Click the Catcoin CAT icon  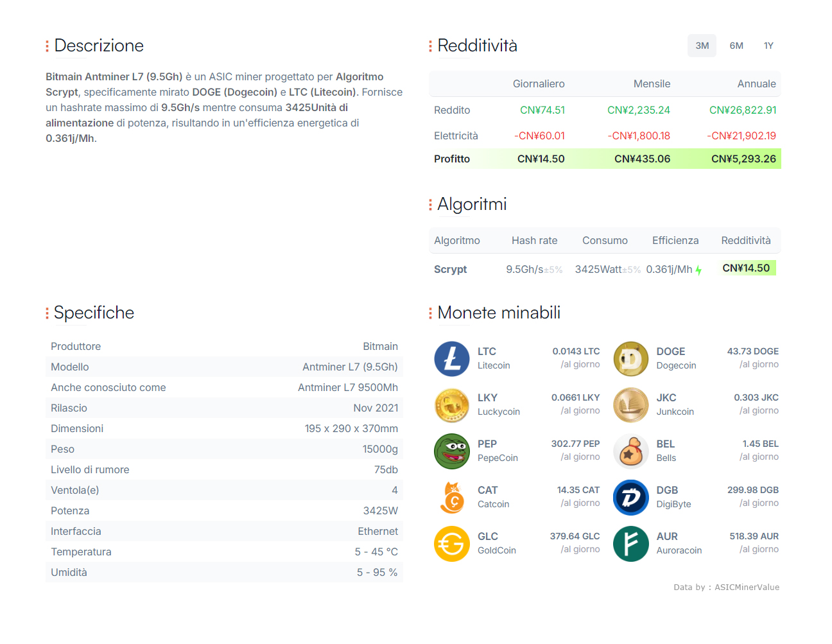coord(452,498)
